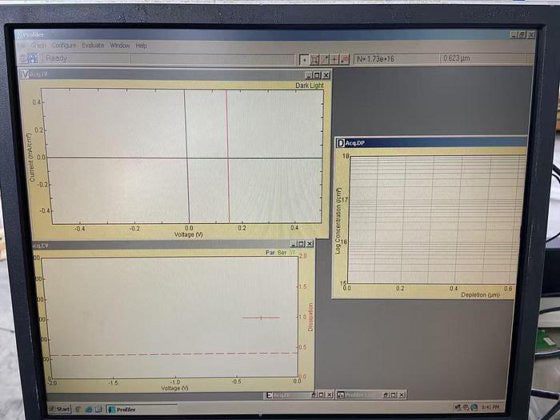Image resolution: width=560 pixels, height=420 pixels.
Task: Click the Acq.DP window title icon
Action: [340, 143]
